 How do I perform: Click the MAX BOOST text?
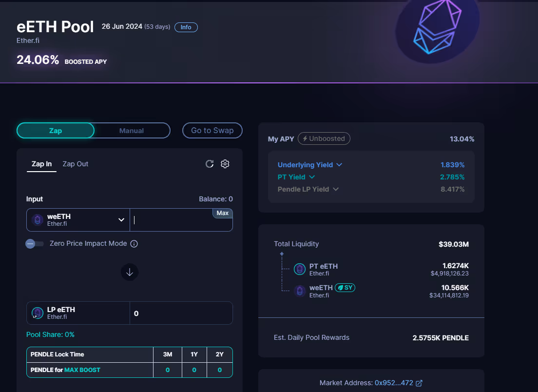(x=82, y=370)
